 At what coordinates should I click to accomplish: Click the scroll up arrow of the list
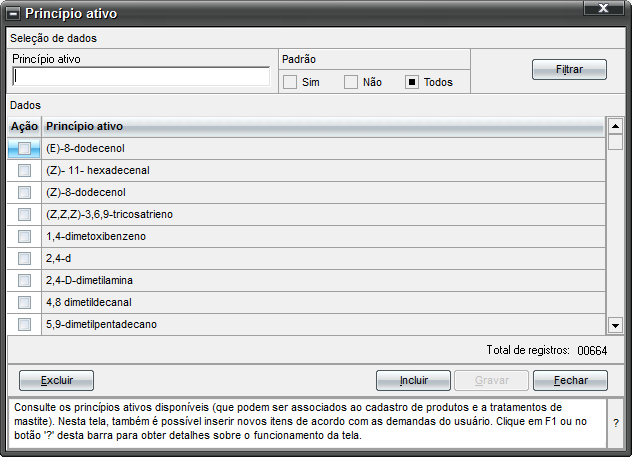pos(615,126)
